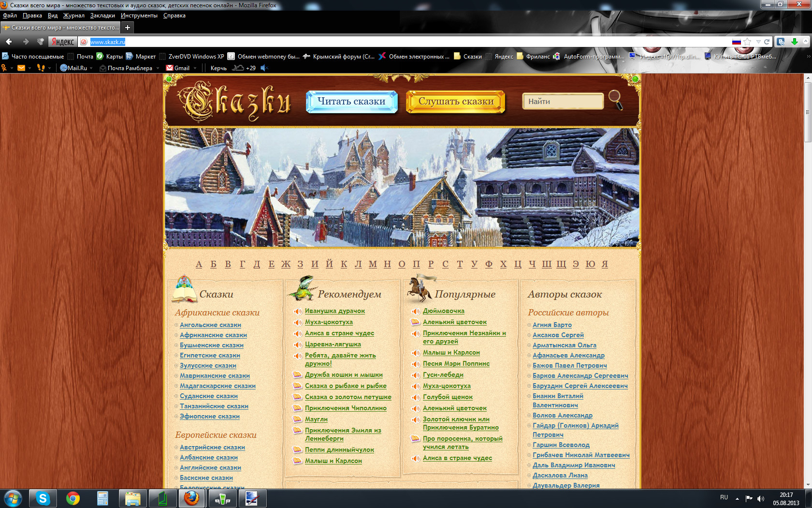Screen dimensions: 812x508
Task: Open the Справка menu
Action: pos(174,15)
